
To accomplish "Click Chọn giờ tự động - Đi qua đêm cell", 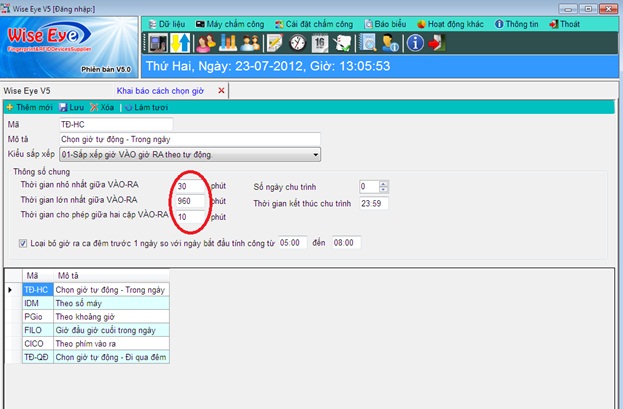I will pos(111,357).
